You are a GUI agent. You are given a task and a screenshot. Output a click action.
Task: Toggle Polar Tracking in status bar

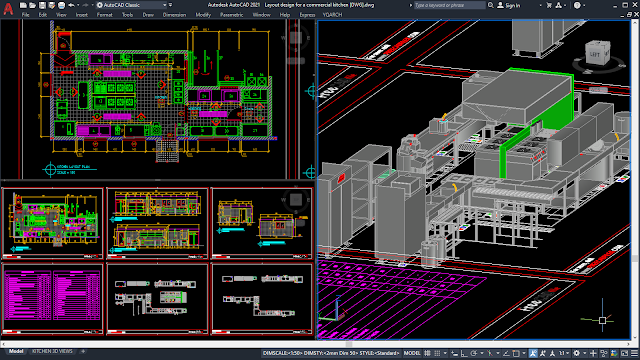tap(474, 353)
